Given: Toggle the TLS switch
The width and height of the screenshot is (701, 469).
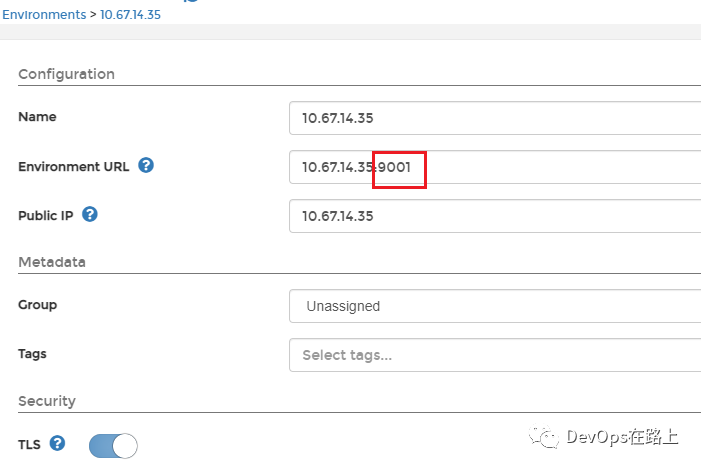Looking at the screenshot, I should [x=113, y=446].
